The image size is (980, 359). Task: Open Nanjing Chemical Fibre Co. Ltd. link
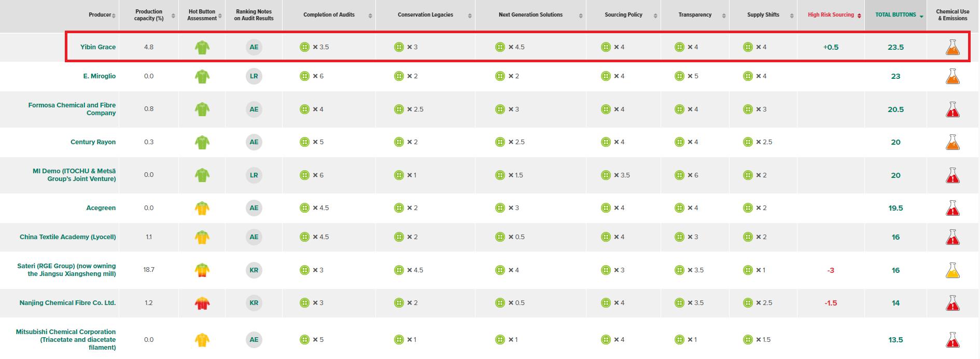pyautogui.click(x=68, y=303)
